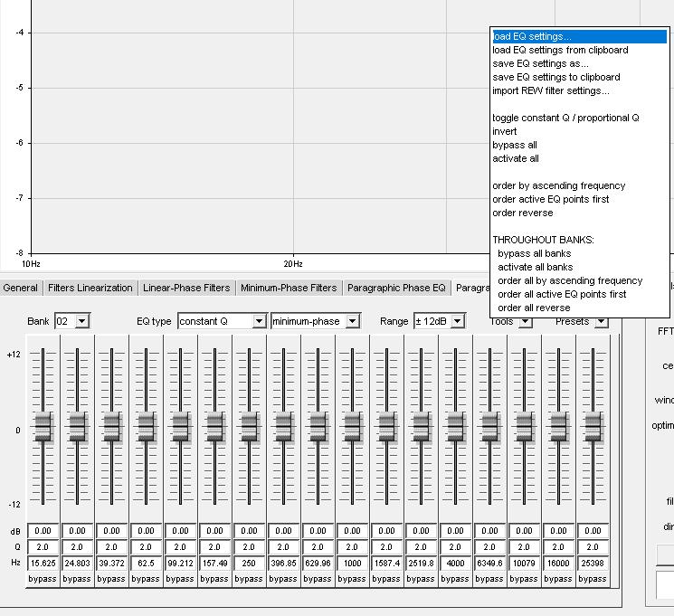Toggle bypass for the 15.625 Hz band
Screen dimensions: 674x616
(x=43, y=579)
